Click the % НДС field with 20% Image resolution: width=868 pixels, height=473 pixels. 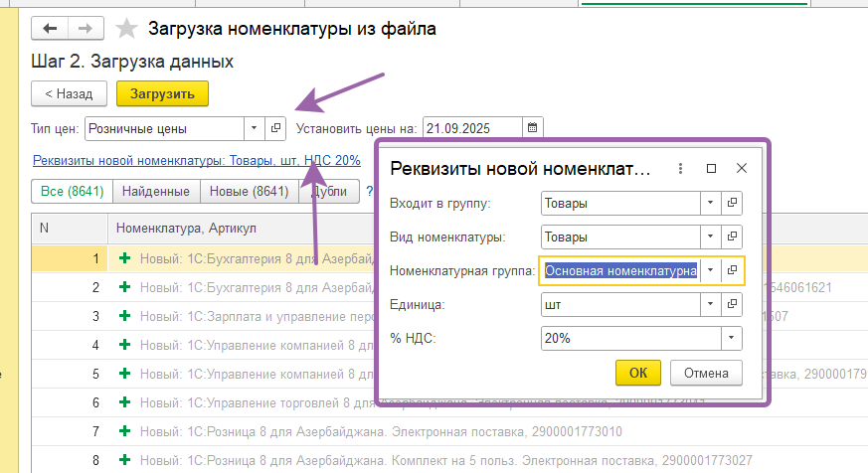631,338
